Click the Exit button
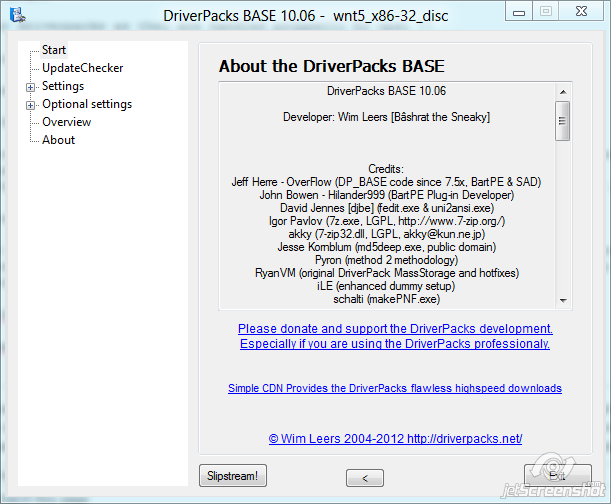This screenshot has width=611, height=504. click(x=558, y=476)
